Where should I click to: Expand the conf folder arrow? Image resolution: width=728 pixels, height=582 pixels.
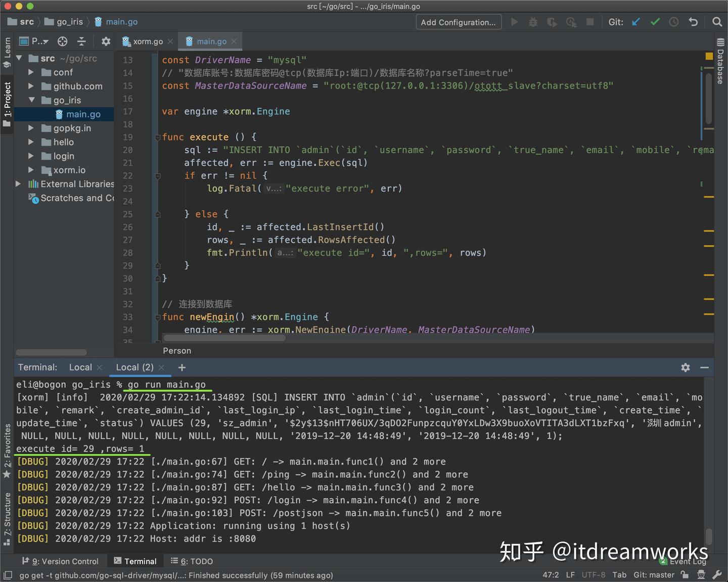click(31, 72)
